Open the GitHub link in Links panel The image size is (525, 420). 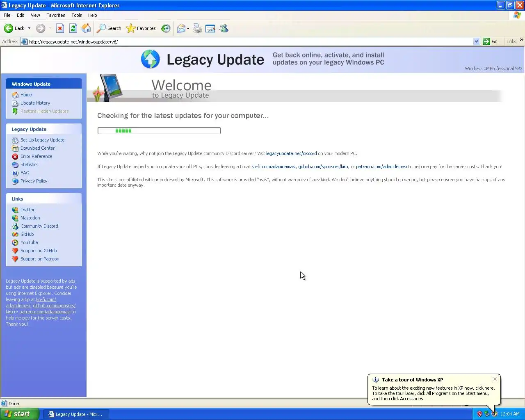coord(27,234)
